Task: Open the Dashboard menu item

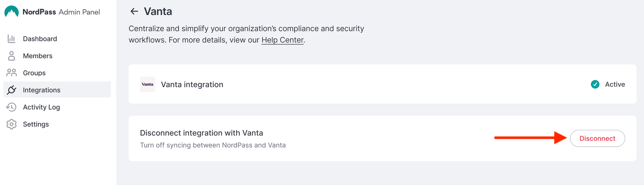Action: click(40, 39)
